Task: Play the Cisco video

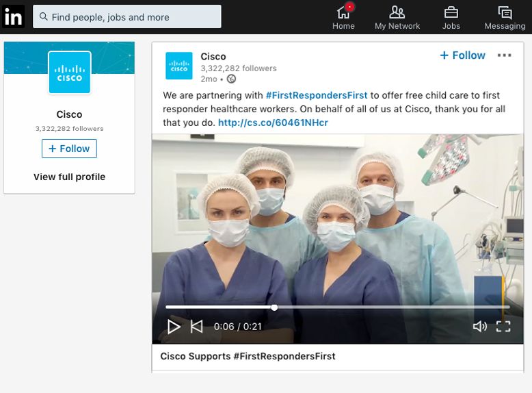Action: (x=174, y=327)
